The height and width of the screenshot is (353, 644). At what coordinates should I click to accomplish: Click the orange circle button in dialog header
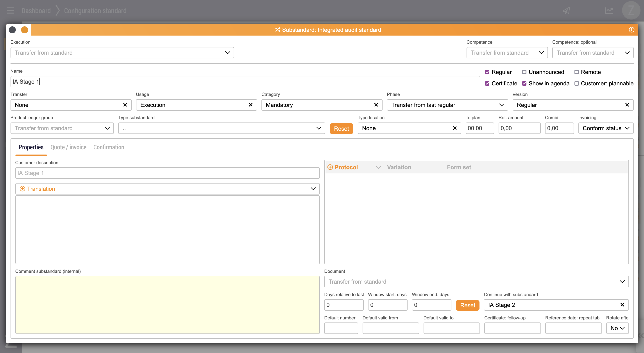25,30
